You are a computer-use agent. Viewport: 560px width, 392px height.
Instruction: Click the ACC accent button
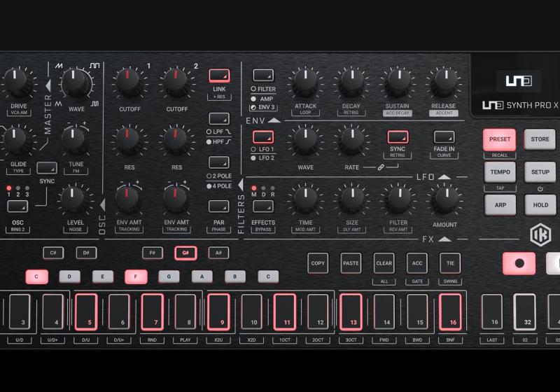[x=417, y=263]
